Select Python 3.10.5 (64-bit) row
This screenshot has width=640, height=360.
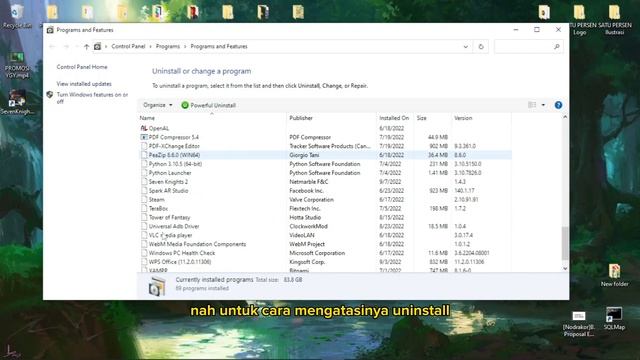[325, 164]
